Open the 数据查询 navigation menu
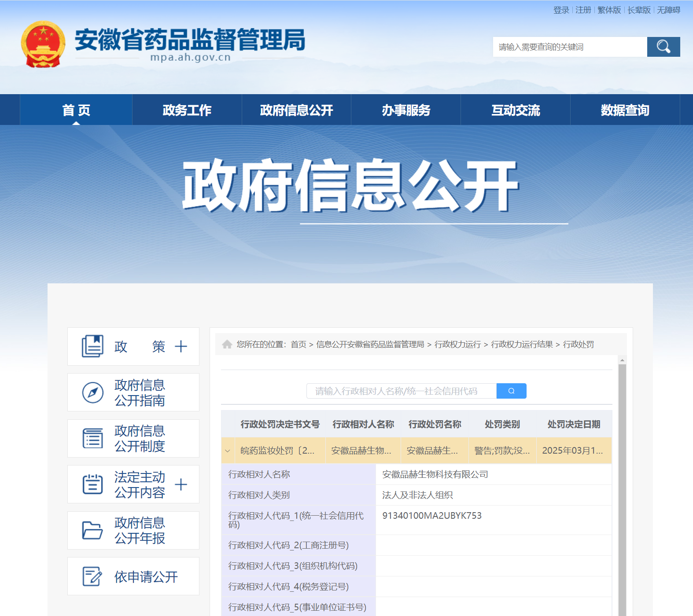Viewport: 693px width, 616px height. pos(625,110)
